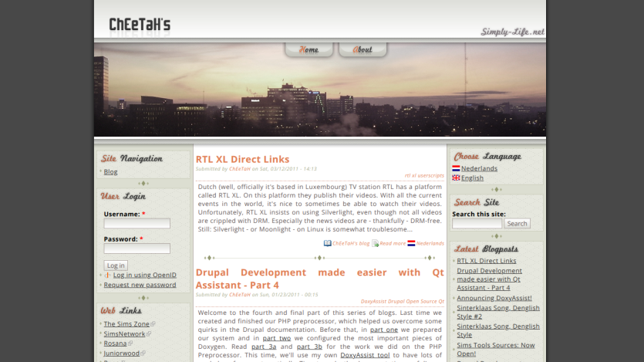Open Drupal Development Part 4 post title
644x362 pixels.
[x=319, y=279]
